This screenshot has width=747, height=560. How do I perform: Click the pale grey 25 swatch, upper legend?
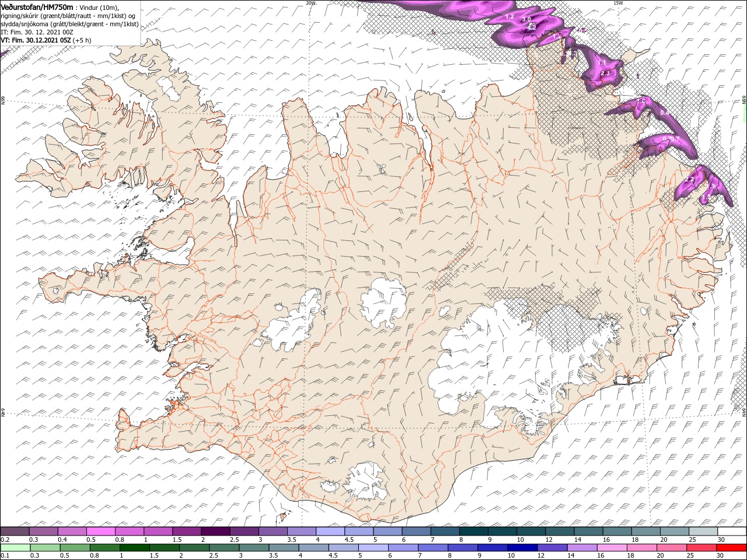703,531
